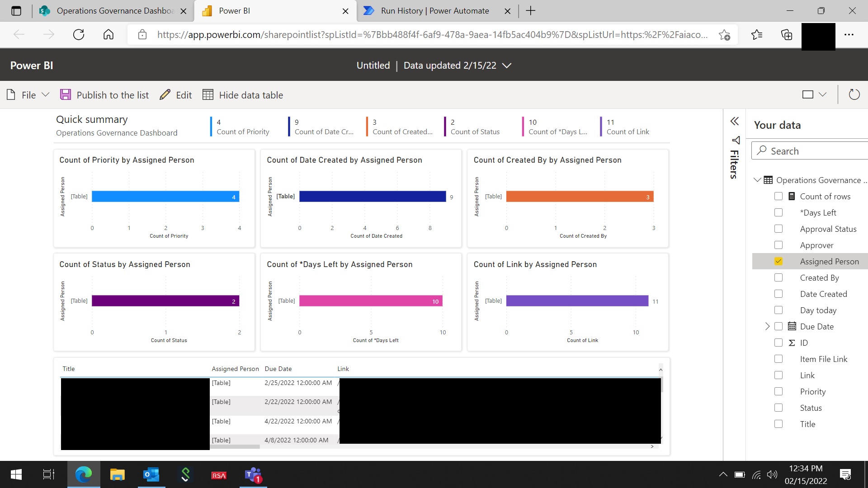The width and height of the screenshot is (868, 488).
Task: Open the File dropdown menu
Action: 28,95
